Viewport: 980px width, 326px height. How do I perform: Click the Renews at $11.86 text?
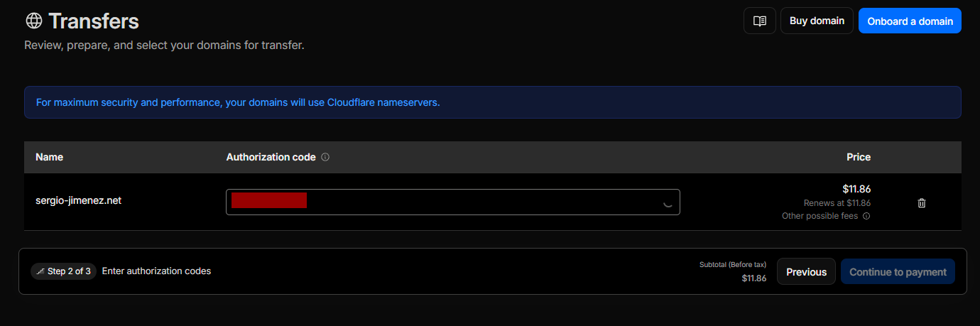coord(837,203)
